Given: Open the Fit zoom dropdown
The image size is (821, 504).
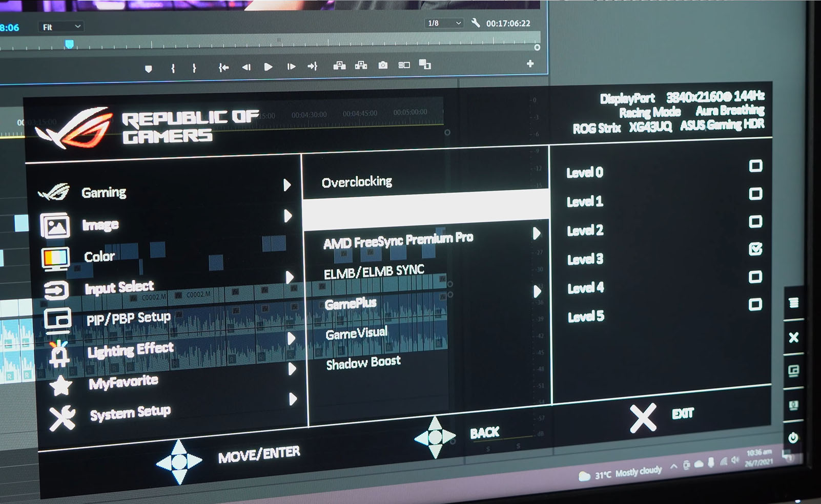Looking at the screenshot, I should point(61,26).
